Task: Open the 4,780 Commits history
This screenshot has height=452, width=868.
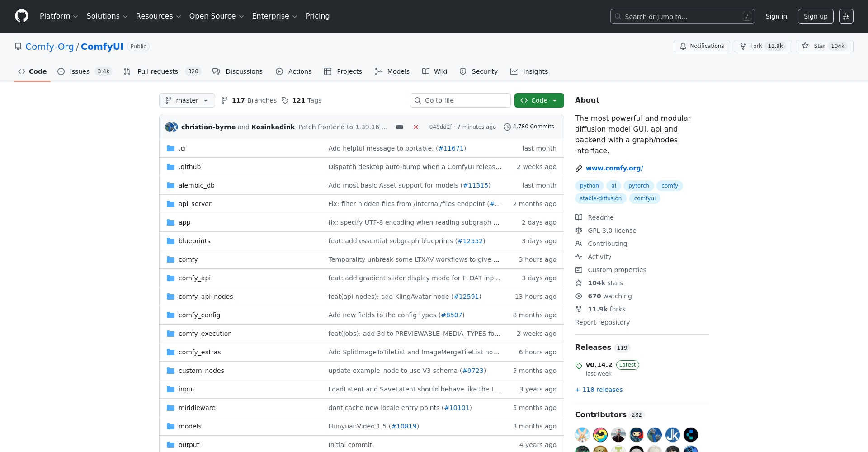Action: pos(529,127)
